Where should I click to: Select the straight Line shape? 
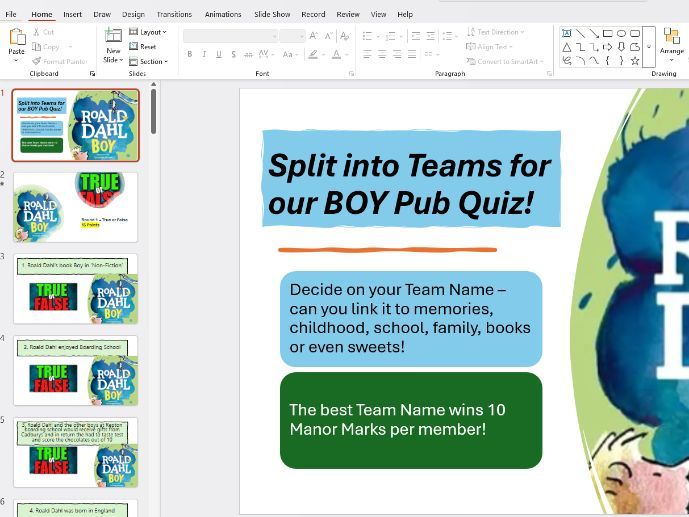[x=580, y=33]
